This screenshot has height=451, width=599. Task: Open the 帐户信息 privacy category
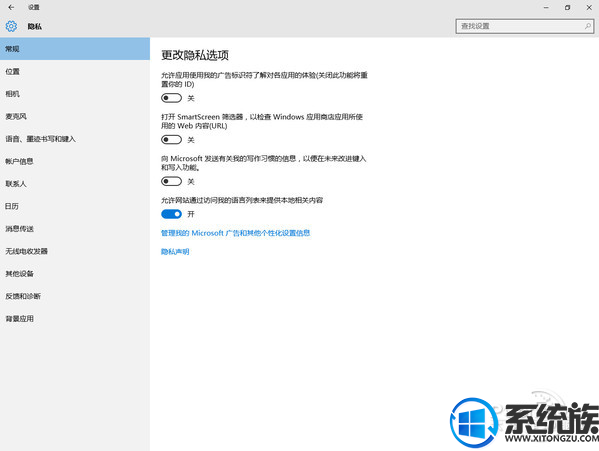pos(75,161)
